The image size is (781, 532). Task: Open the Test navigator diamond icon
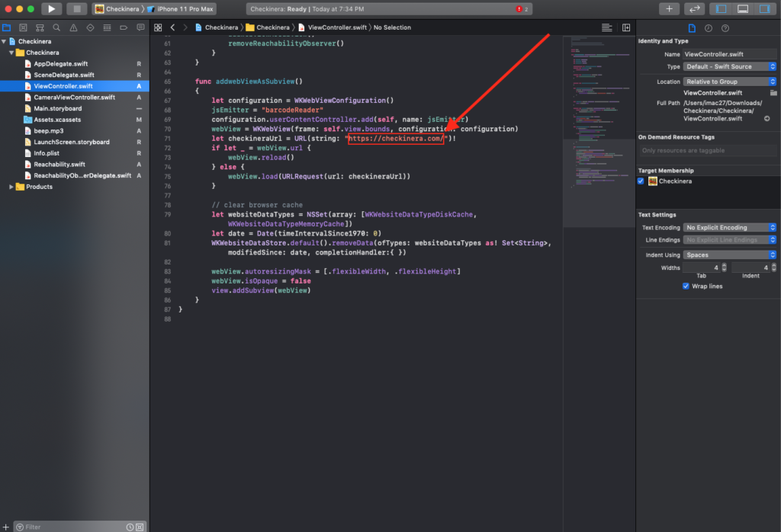pyautogui.click(x=90, y=28)
